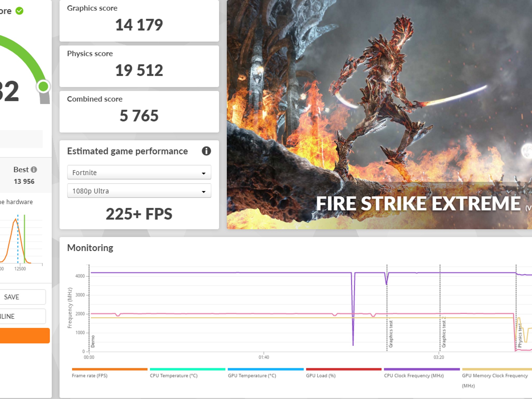Click the green verified checkmark beside the score

[x=19, y=11]
